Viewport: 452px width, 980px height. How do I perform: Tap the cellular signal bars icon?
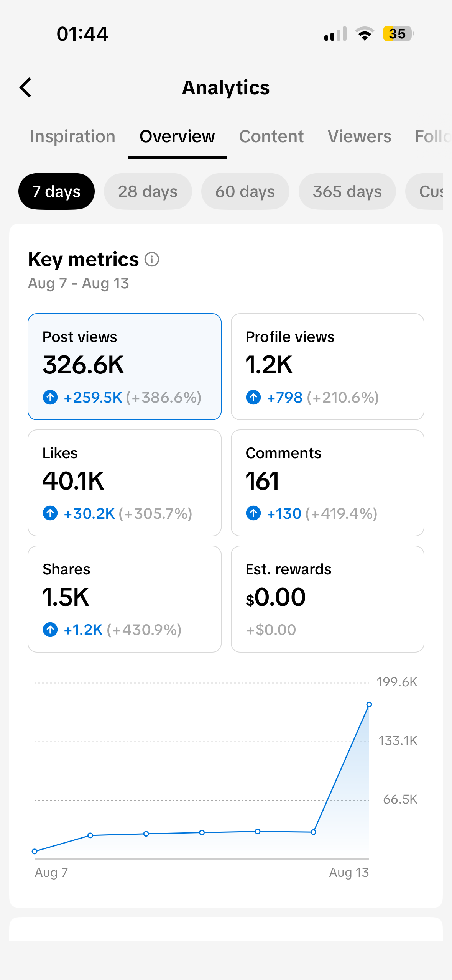click(x=335, y=34)
